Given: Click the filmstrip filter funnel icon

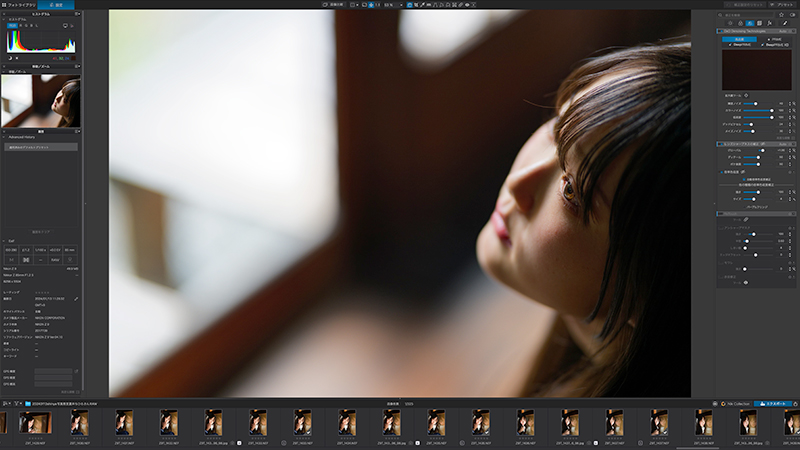Looking at the screenshot, I should (x=16, y=404).
